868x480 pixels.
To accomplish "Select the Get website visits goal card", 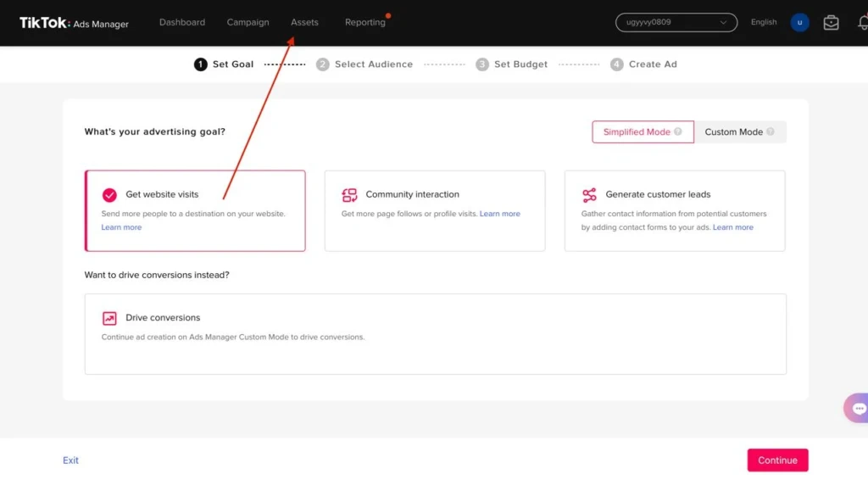I will 195,211.
